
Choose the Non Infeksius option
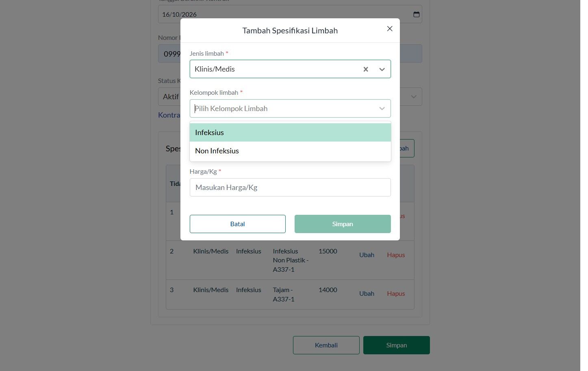[x=290, y=151]
